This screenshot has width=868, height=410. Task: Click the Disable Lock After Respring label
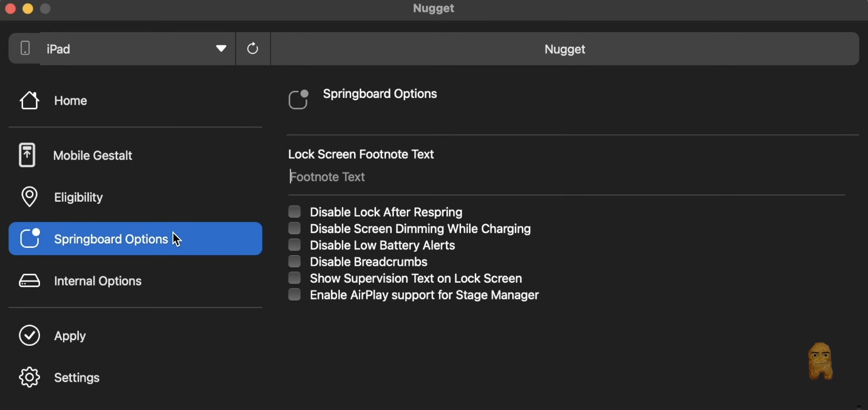386,212
